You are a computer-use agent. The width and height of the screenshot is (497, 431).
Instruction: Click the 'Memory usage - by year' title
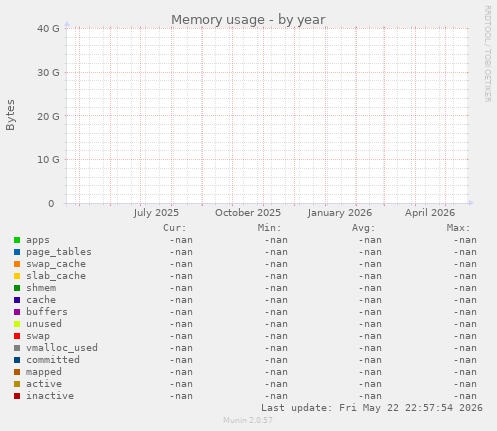point(248,20)
